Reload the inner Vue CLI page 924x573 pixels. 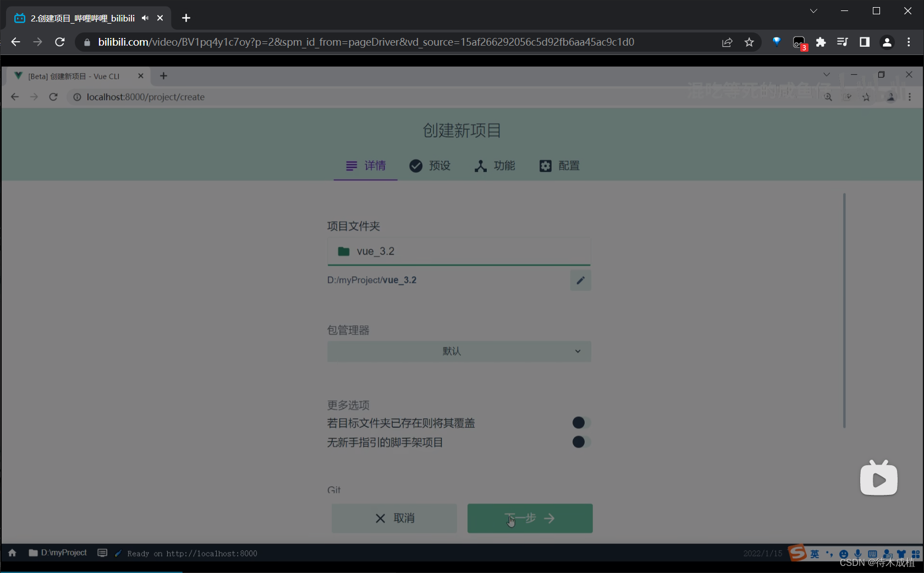pyautogui.click(x=53, y=97)
